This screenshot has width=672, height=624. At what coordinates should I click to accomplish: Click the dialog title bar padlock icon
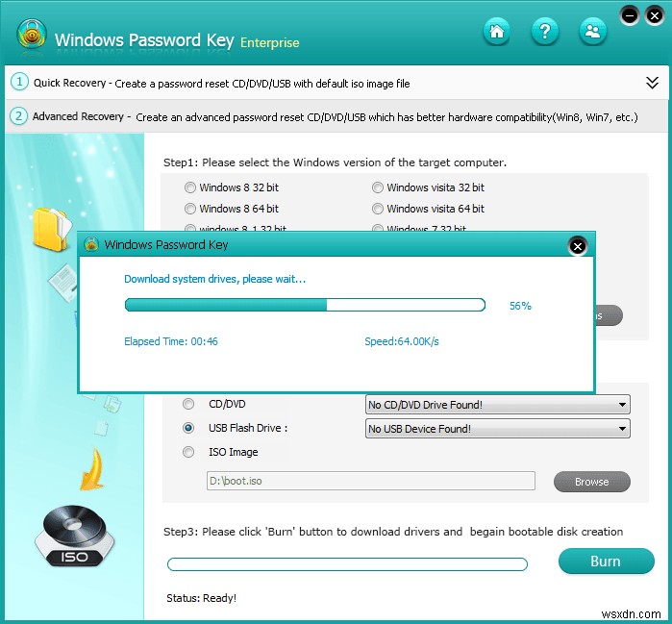tap(91, 244)
